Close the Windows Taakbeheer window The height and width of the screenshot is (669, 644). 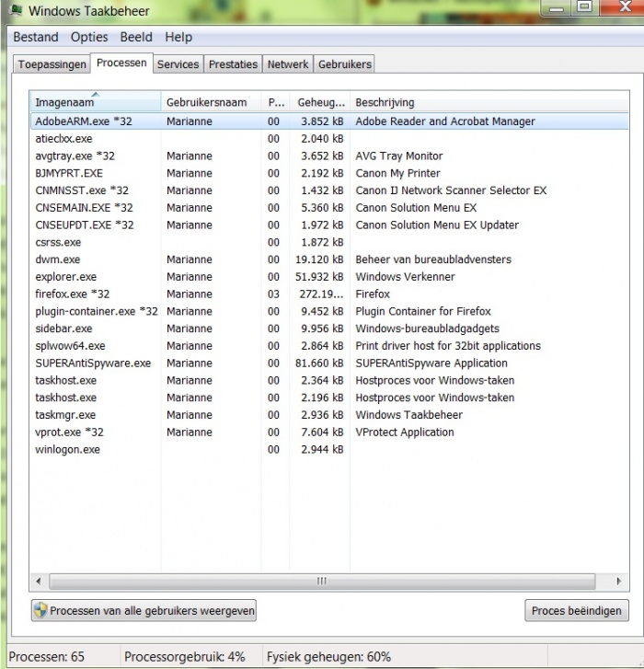[x=623, y=7]
